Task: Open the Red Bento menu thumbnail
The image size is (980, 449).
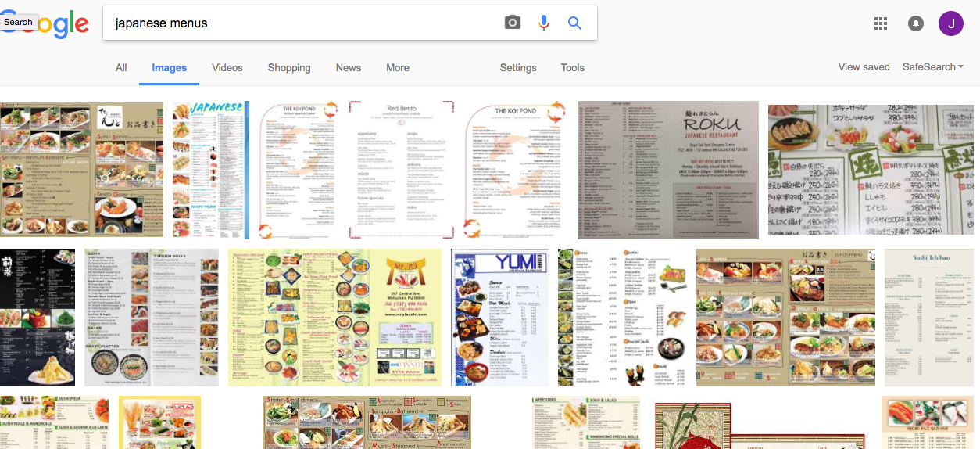Action: point(402,170)
